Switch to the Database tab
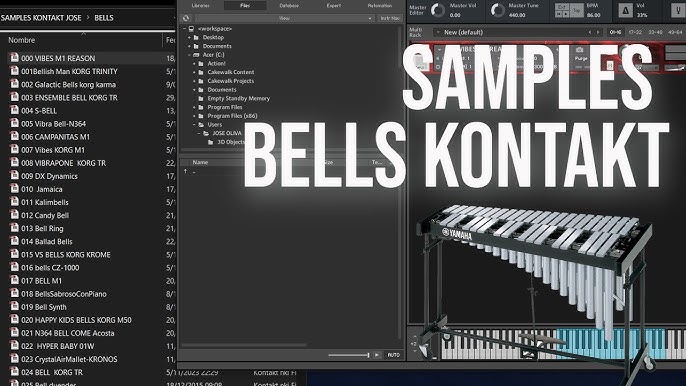Image resolution: width=686 pixels, height=386 pixels. pyautogui.click(x=289, y=6)
